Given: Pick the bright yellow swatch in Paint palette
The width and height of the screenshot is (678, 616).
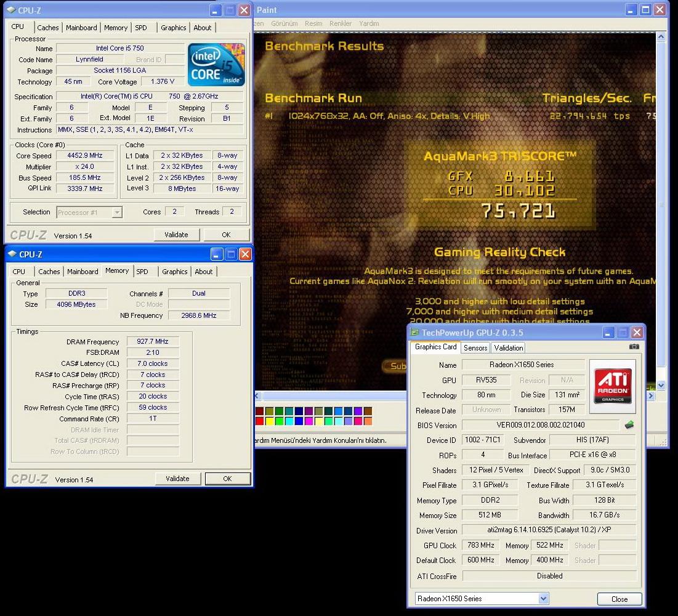Looking at the screenshot, I should [x=269, y=421].
